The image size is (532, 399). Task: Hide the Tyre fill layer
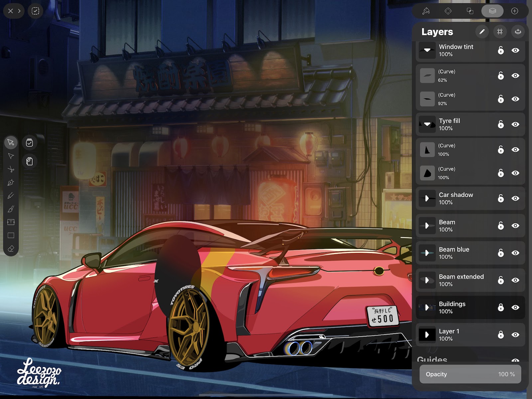pos(515,124)
